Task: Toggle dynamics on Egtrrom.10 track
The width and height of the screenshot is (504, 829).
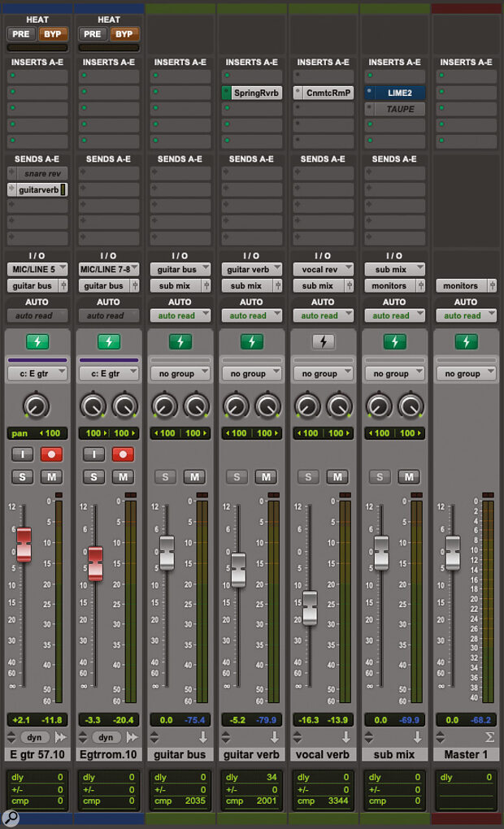Action: tap(106, 737)
